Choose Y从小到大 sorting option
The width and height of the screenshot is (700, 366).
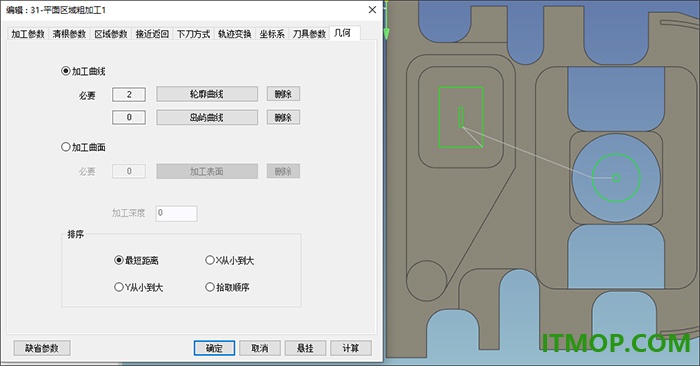pyautogui.click(x=138, y=287)
